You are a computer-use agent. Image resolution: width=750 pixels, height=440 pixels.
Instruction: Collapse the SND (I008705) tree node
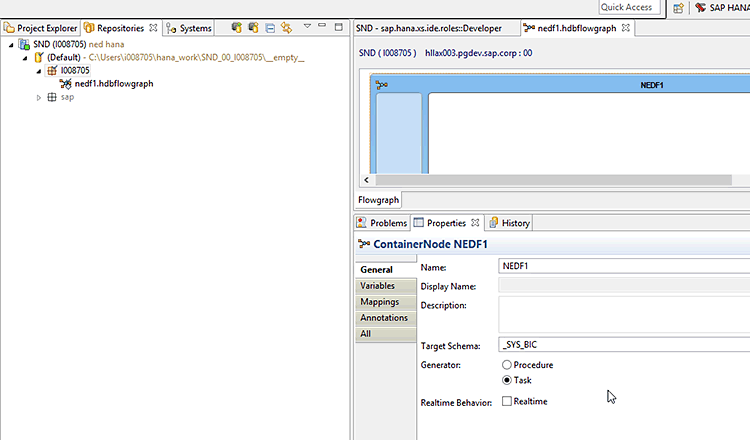point(11,45)
